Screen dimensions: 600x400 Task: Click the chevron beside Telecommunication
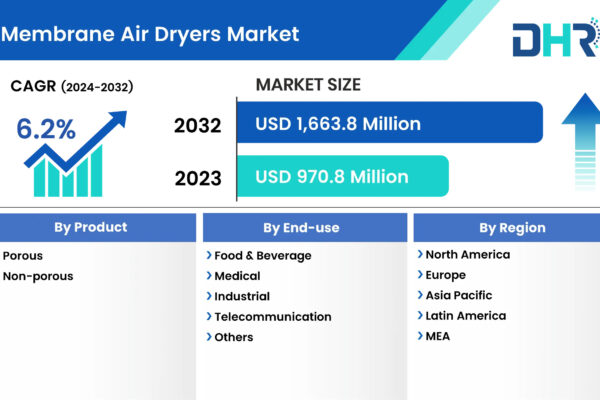coord(209,316)
